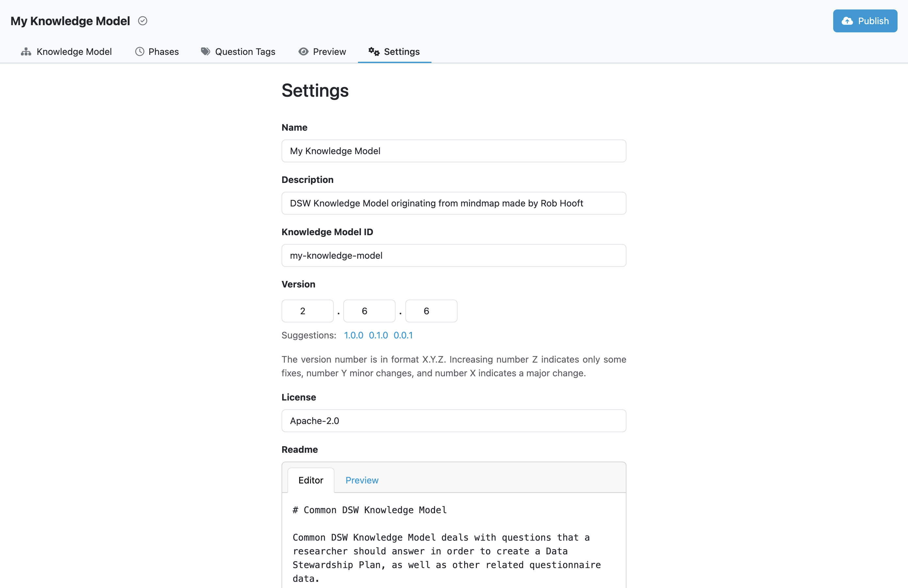Publish the knowledge model

[865, 21]
